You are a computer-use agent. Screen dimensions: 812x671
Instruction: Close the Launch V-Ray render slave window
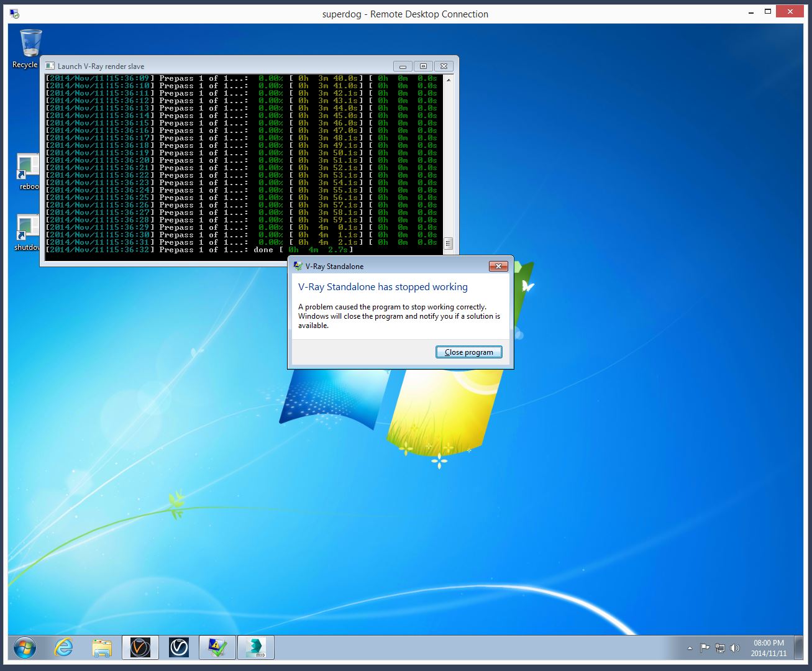pyautogui.click(x=444, y=66)
